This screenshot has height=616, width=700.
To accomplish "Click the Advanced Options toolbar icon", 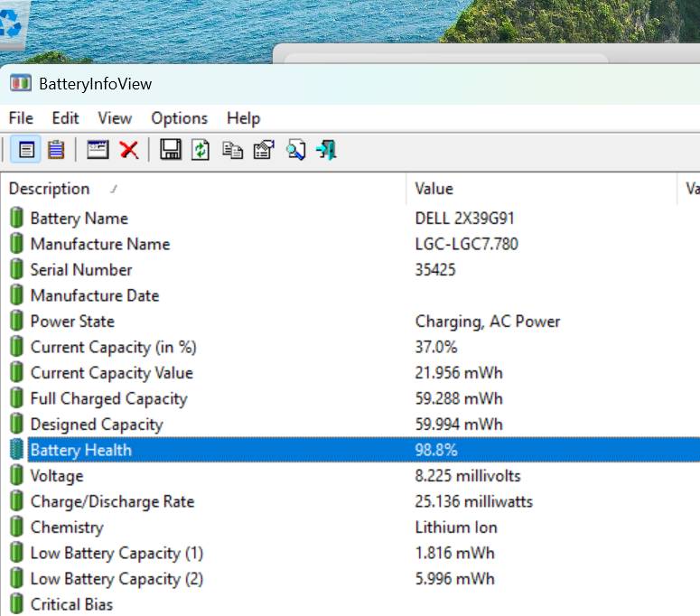I will tap(264, 150).
